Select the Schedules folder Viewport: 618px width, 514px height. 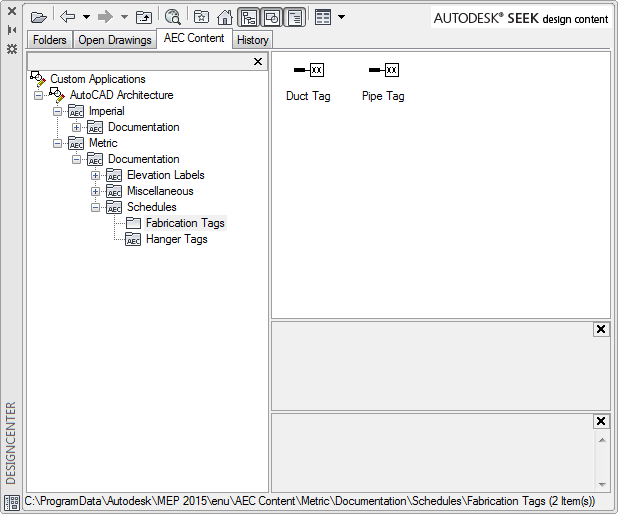pos(151,207)
